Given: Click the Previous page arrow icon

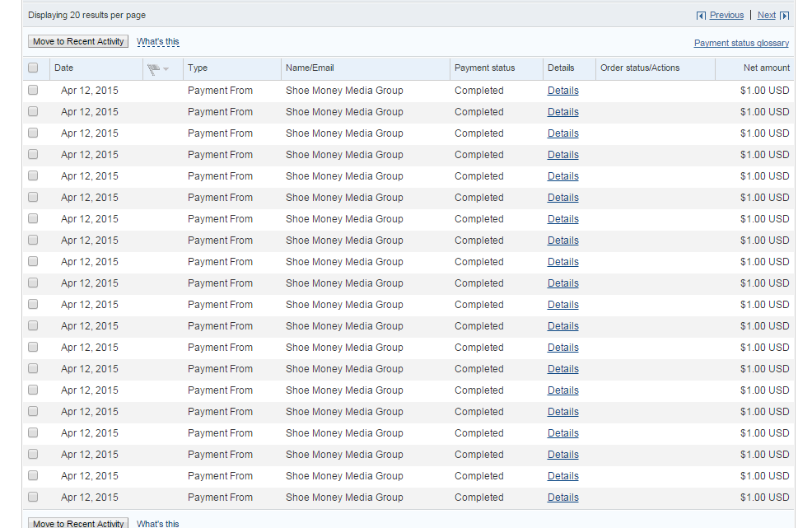Looking at the screenshot, I should pos(701,16).
